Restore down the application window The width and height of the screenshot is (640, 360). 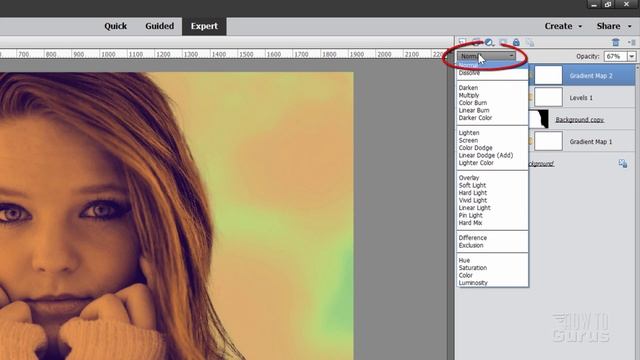click(x=608, y=4)
